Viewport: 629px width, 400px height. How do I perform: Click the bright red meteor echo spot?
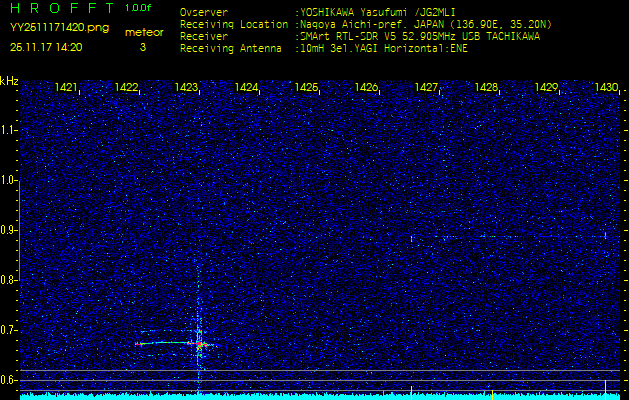coord(201,344)
